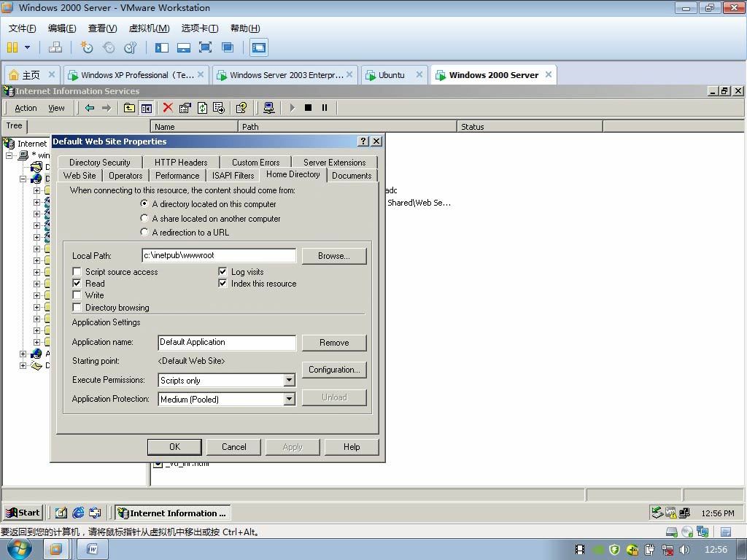Click inside the Local Path text field

[x=219, y=256]
